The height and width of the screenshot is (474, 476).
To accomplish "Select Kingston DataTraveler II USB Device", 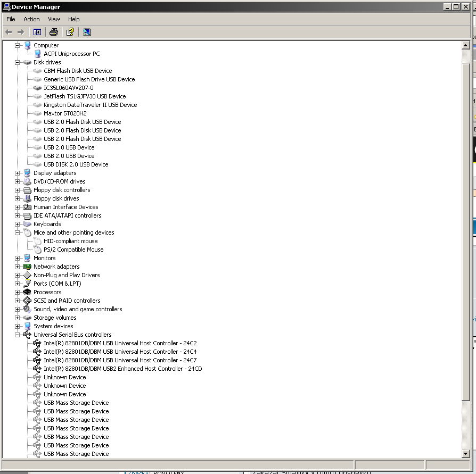I will pyautogui.click(x=90, y=105).
